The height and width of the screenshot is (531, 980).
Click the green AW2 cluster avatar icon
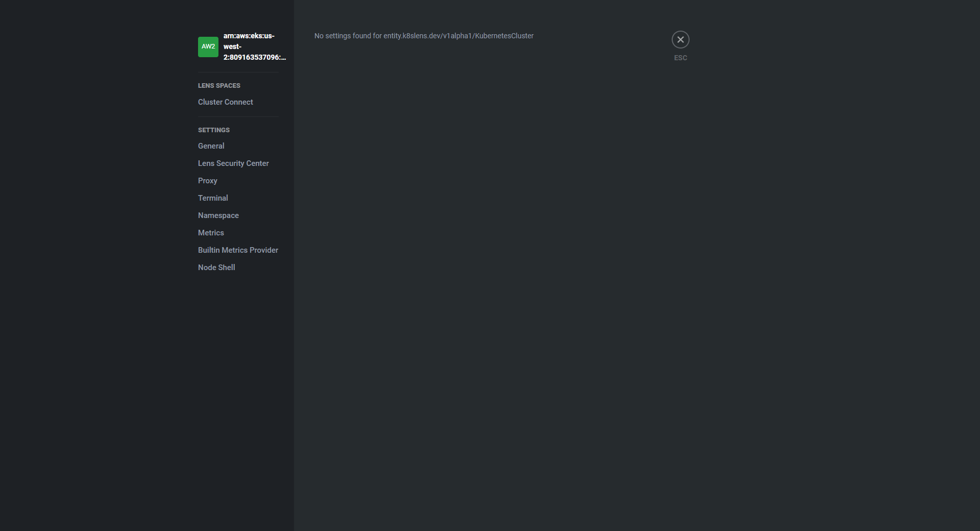(x=208, y=46)
